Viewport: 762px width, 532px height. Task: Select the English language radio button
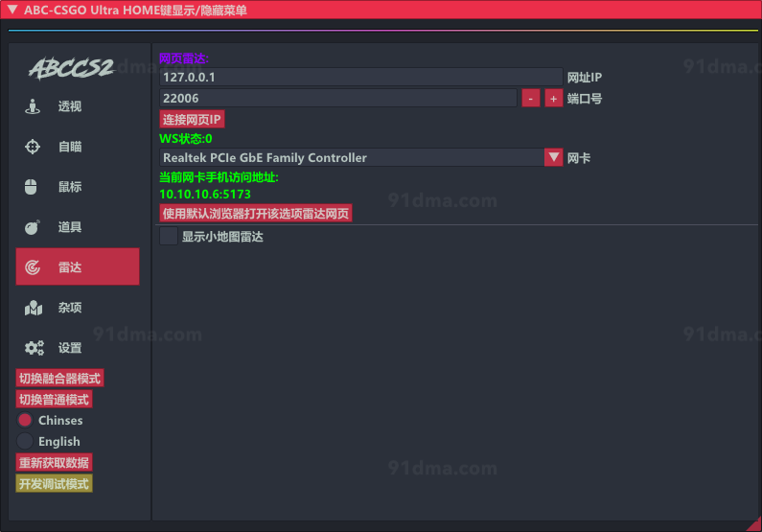pos(25,441)
